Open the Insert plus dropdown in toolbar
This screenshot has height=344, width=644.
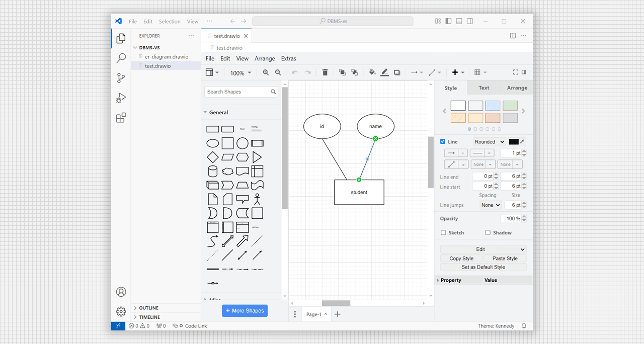click(458, 72)
